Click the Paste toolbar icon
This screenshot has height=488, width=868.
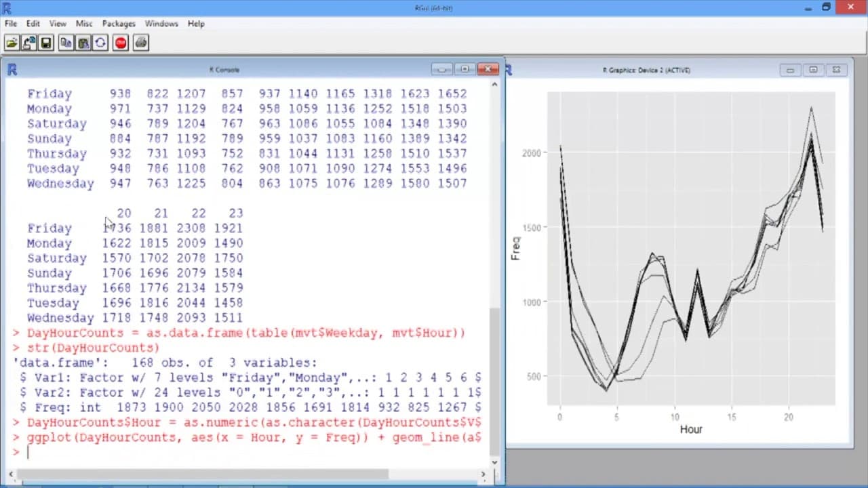pyautogui.click(x=83, y=43)
